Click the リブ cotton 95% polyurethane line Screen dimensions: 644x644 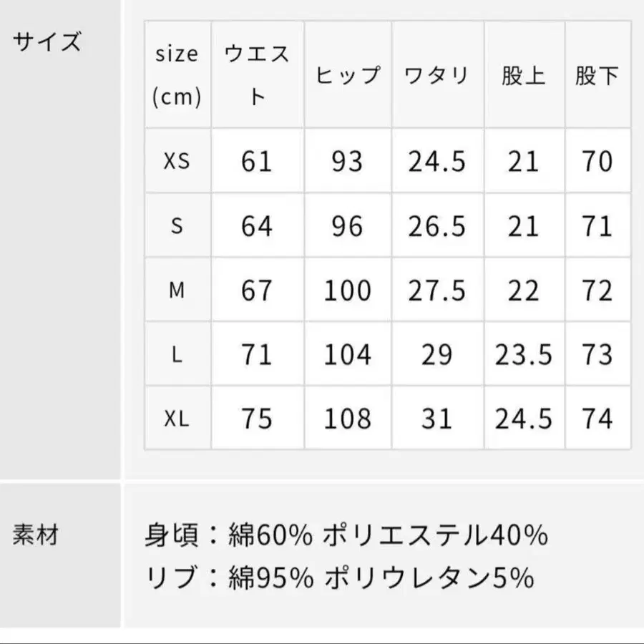click(x=340, y=577)
